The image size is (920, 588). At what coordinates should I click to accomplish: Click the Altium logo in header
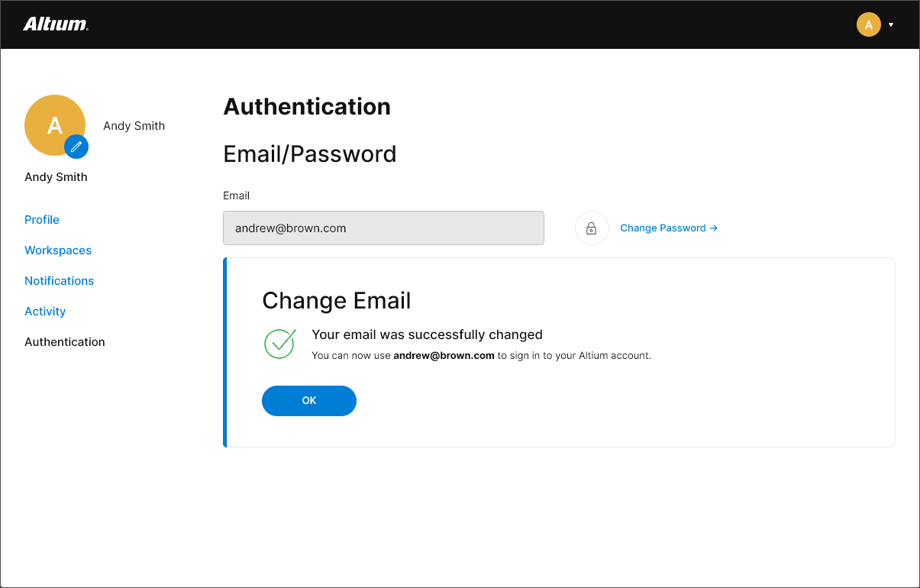tap(56, 24)
